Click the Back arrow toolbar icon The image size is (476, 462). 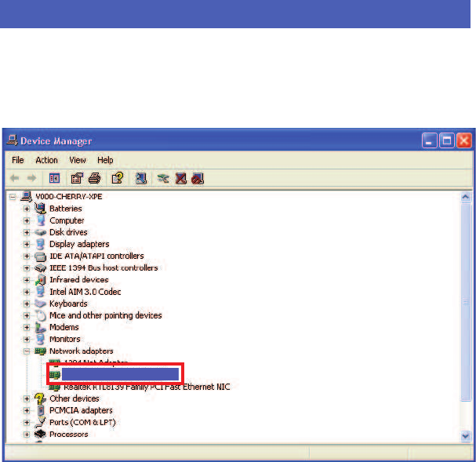coord(15,178)
